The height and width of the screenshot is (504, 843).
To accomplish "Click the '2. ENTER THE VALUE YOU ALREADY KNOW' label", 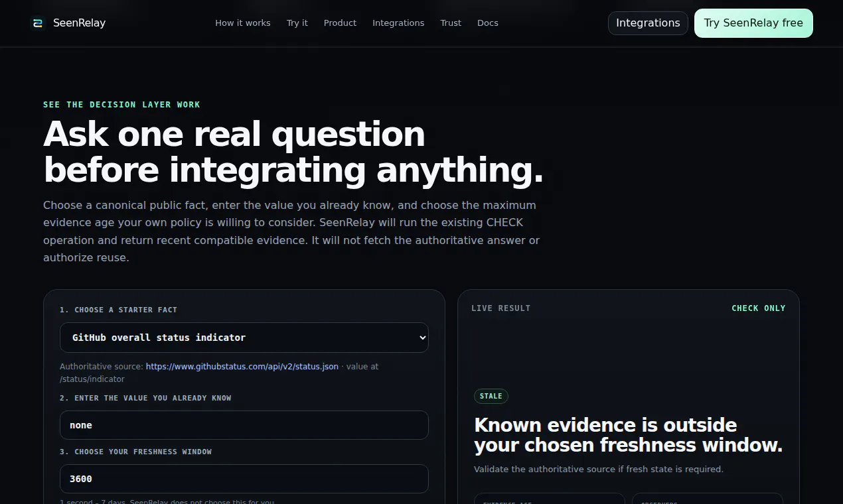I will (145, 398).
